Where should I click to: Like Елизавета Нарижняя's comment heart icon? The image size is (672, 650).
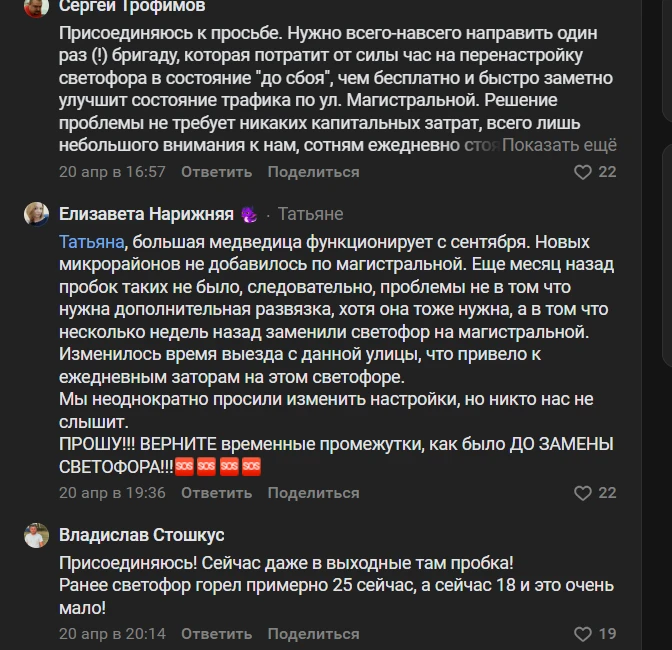pos(583,493)
